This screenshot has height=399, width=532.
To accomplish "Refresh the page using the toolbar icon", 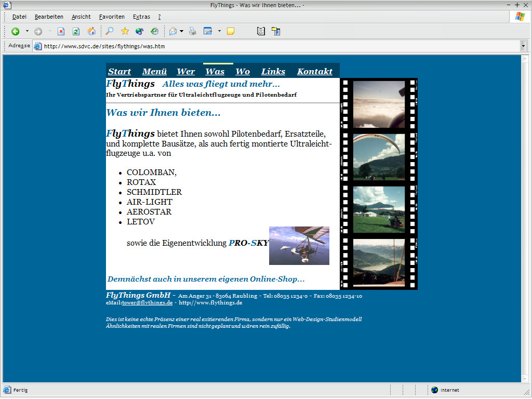I will click(76, 32).
